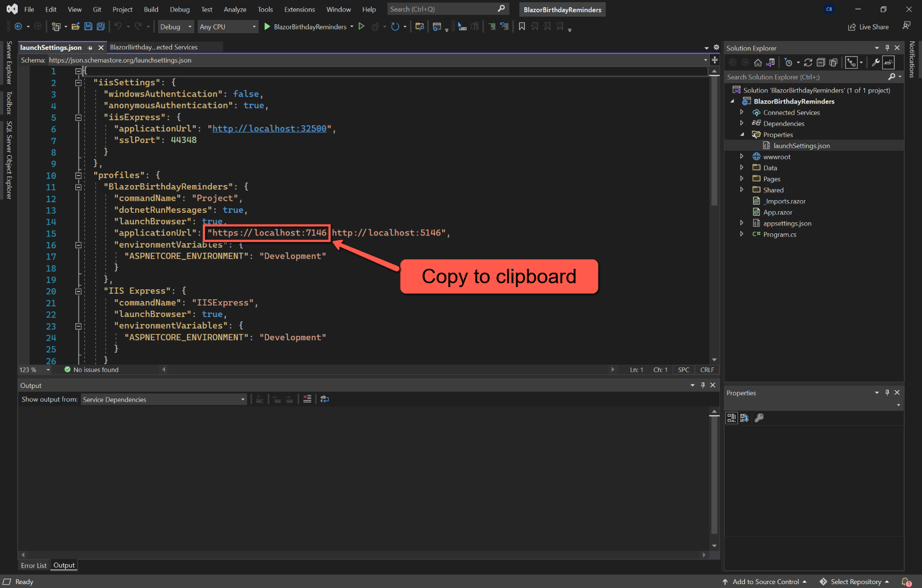Click the Solution Explorer Home icon
Viewport: 922px width, 588px height.
point(757,63)
